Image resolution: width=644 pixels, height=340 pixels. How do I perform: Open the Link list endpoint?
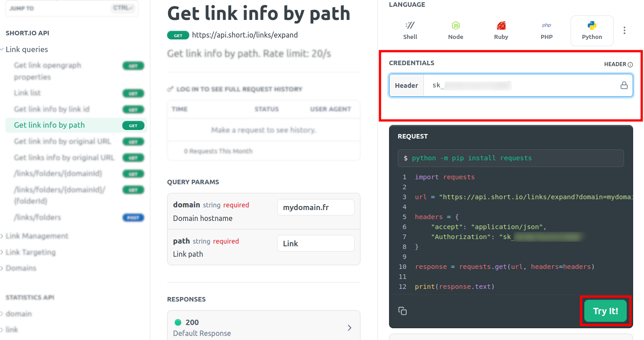(x=27, y=93)
